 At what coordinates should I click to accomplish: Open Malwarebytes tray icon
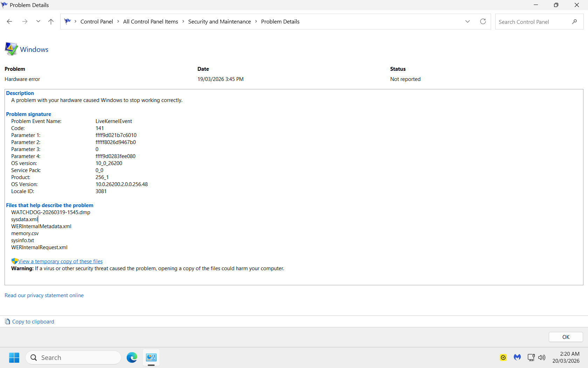pyautogui.click(x=517, y=357)
